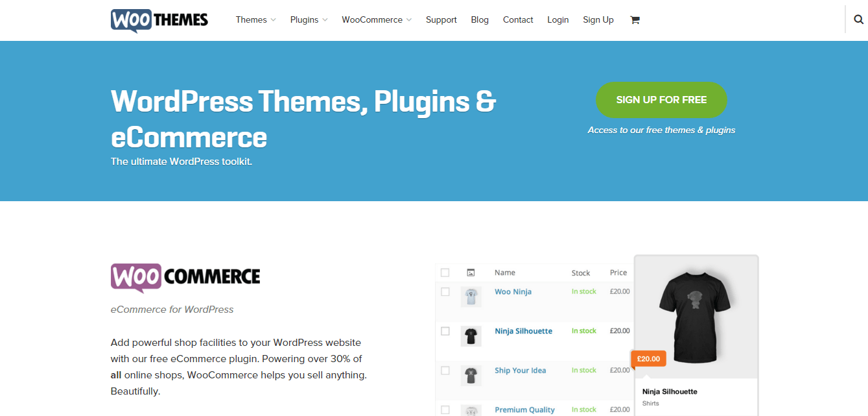Expand the WooCommerce dropdown menu
Viewport: 868px width, 416px height.
[x=377, y=20]
